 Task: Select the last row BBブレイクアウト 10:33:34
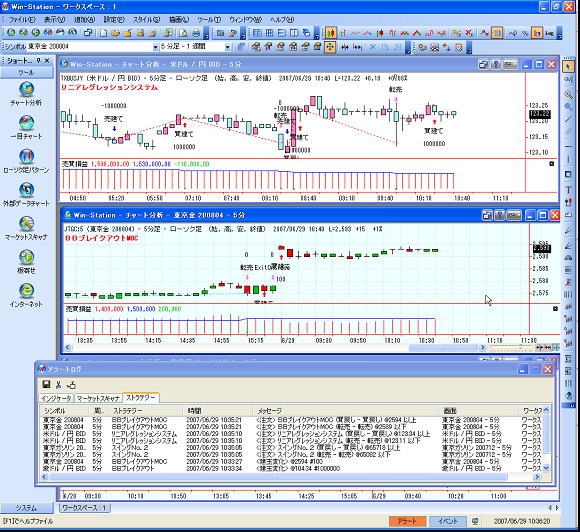tap(291, 468)
